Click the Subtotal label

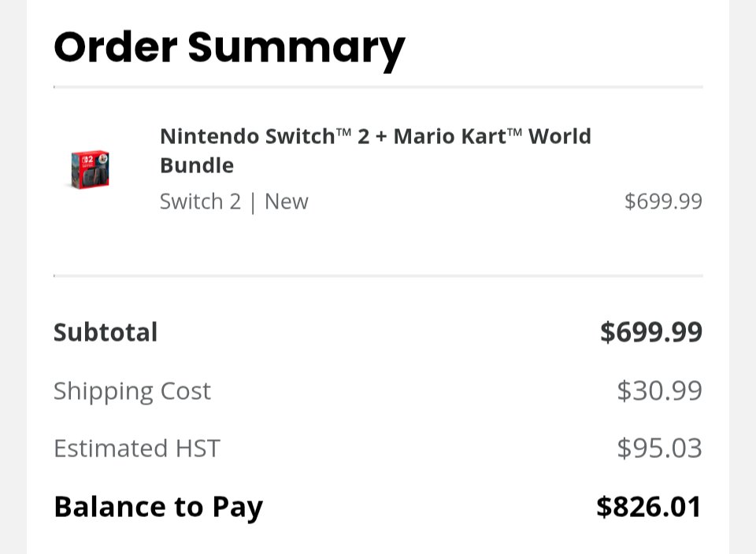pyautogui.click(x=106, y=332)
